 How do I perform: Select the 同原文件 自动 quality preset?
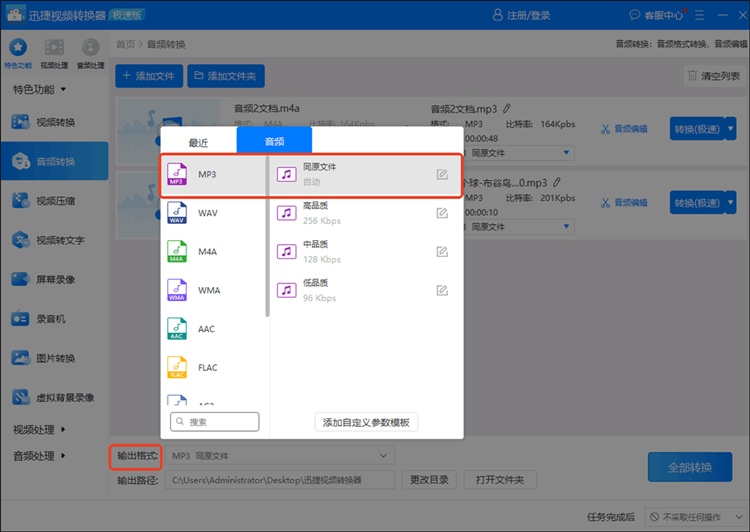point(367,174)
